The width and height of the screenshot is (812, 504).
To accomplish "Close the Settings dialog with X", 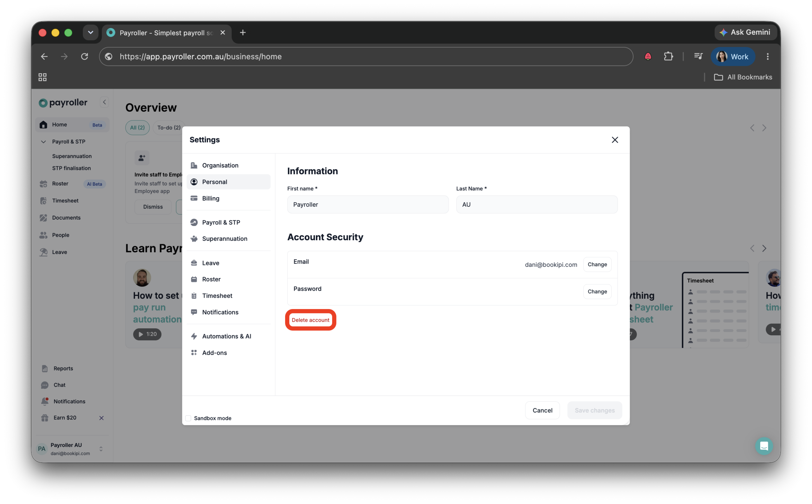I will 615,140.
